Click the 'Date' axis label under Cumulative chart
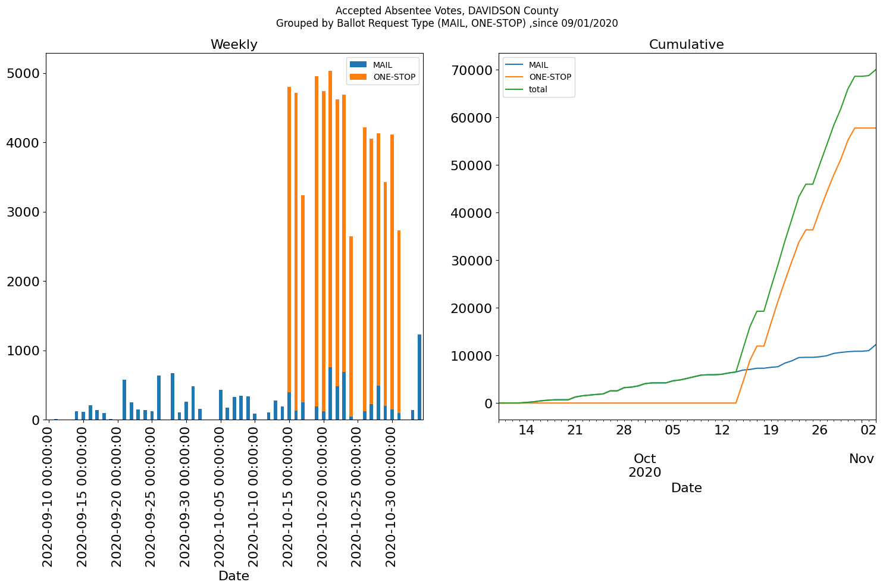 click(x=686, y=488)
